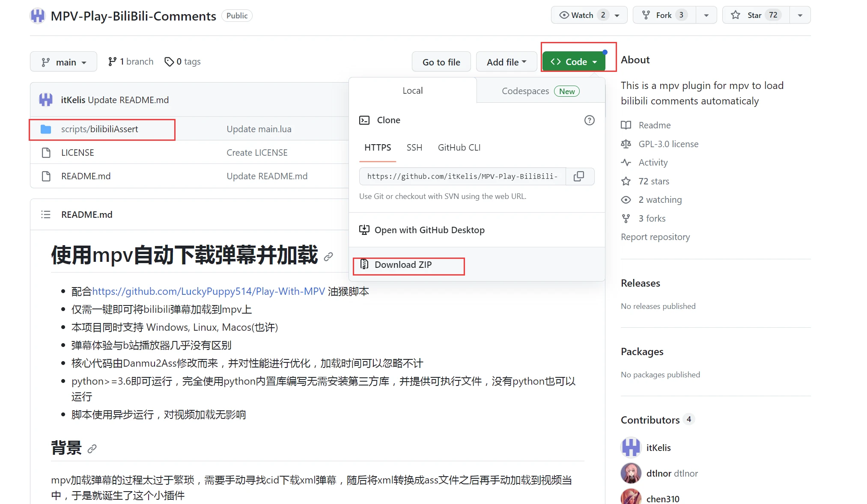Click the zip file icon beside Download ZIP
The image size is (867, 504).
pos(364,264)
